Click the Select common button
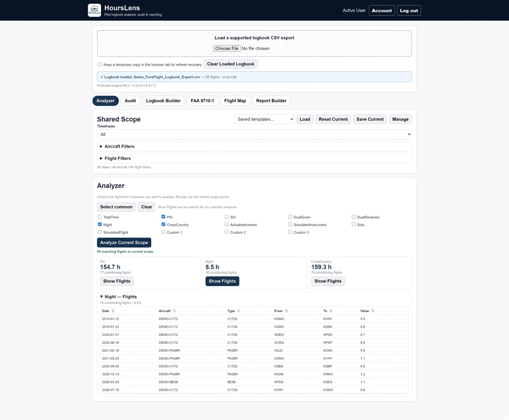Image resolution: width=509 pixels, height=420 pixels. click(x=116, y=207)
